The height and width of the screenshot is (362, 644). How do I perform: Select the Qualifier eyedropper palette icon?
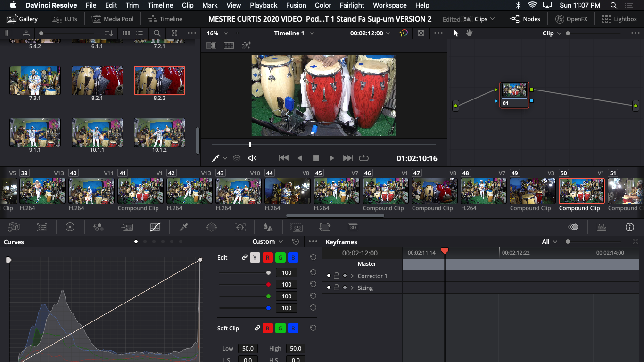click(183, 227)
